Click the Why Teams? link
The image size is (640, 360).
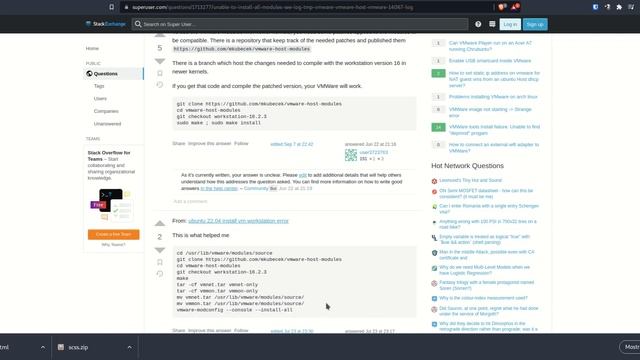click(113, 244)
